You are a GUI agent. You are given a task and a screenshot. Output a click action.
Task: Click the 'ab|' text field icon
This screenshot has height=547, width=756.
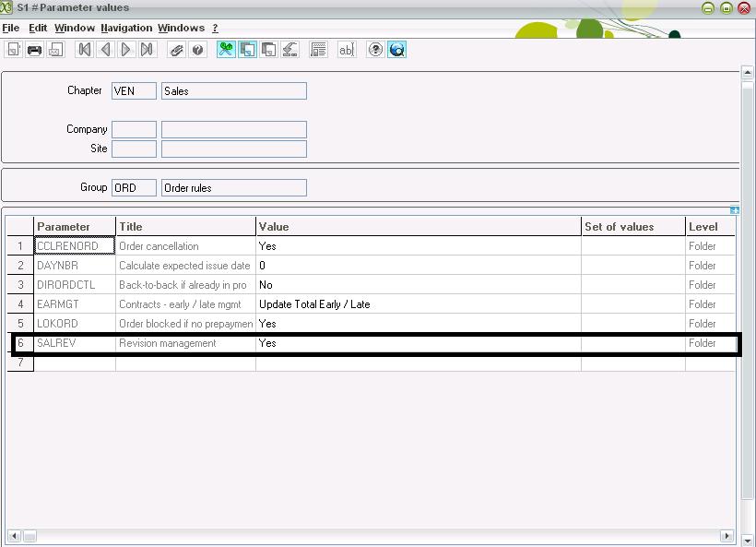(347, 50)
